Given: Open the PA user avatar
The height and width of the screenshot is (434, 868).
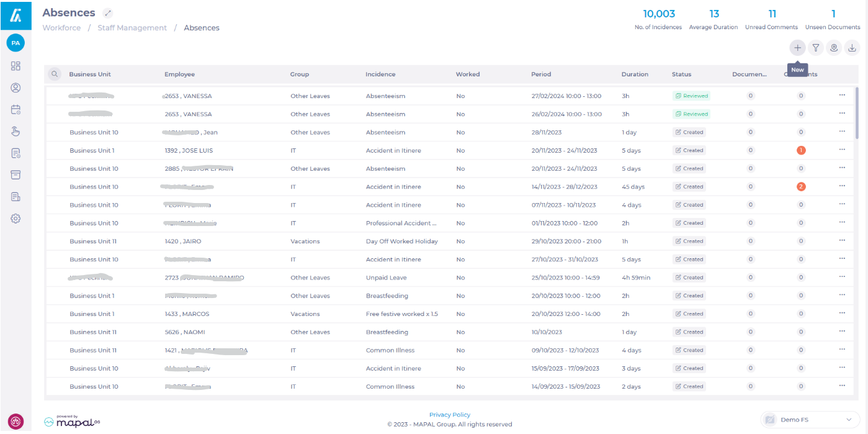Looking at the screenshot, I should pos(16,43).
